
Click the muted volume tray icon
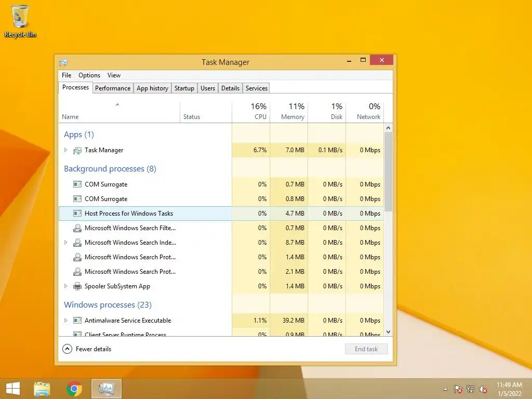(x=483, y=389)
